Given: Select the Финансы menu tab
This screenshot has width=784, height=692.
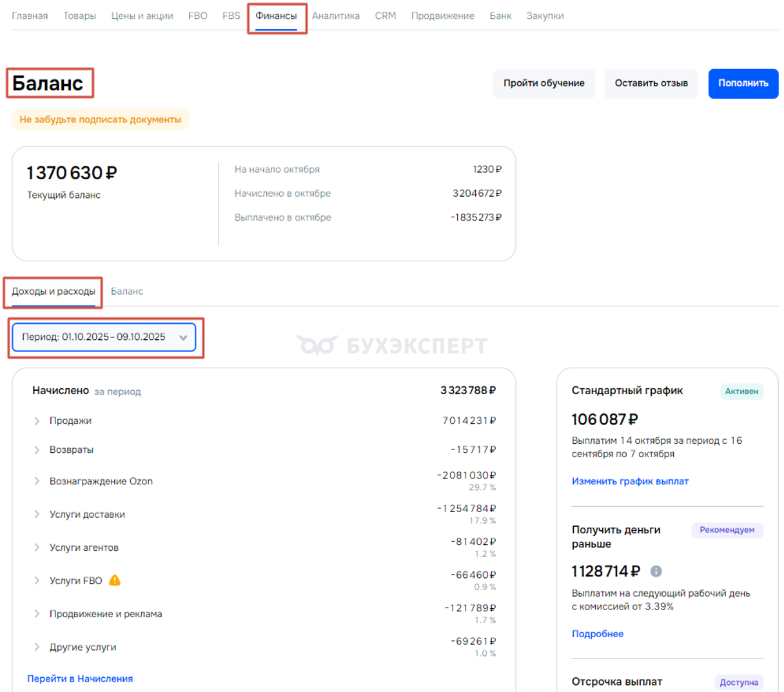Looking at the screenshot, I should pos(276,15).
